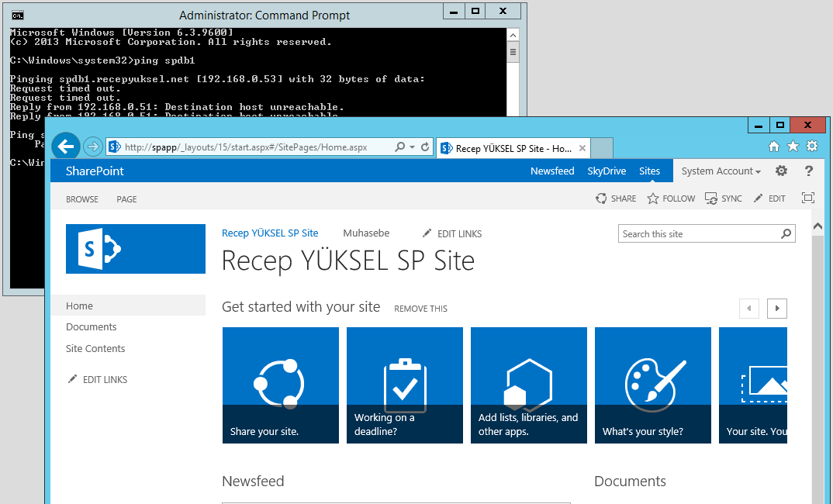
Task: Click SYNC in the page toolbar
Action: click(723, 198)
